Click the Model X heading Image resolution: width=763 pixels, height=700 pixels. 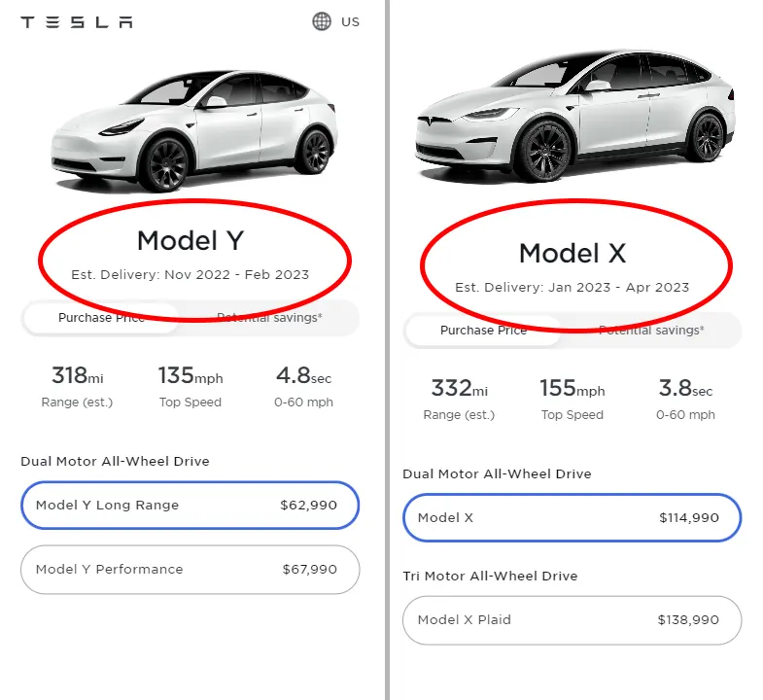(572, 253)
